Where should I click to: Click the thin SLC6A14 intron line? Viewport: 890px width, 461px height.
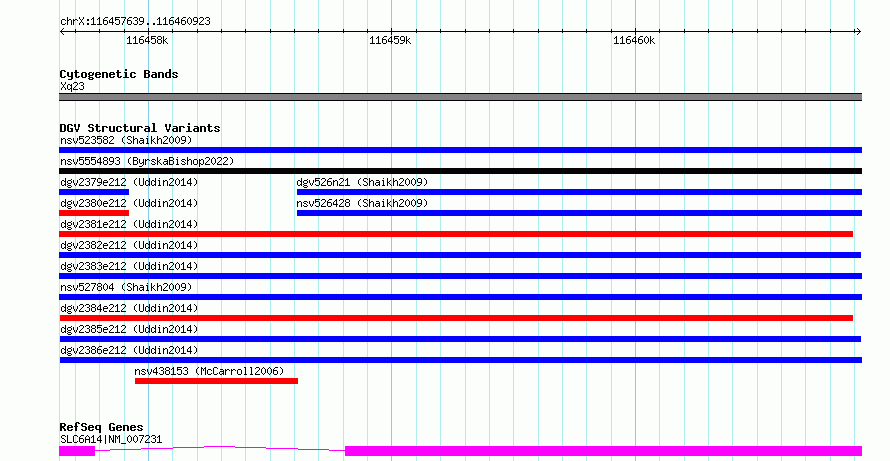click(x=220, y=449)
